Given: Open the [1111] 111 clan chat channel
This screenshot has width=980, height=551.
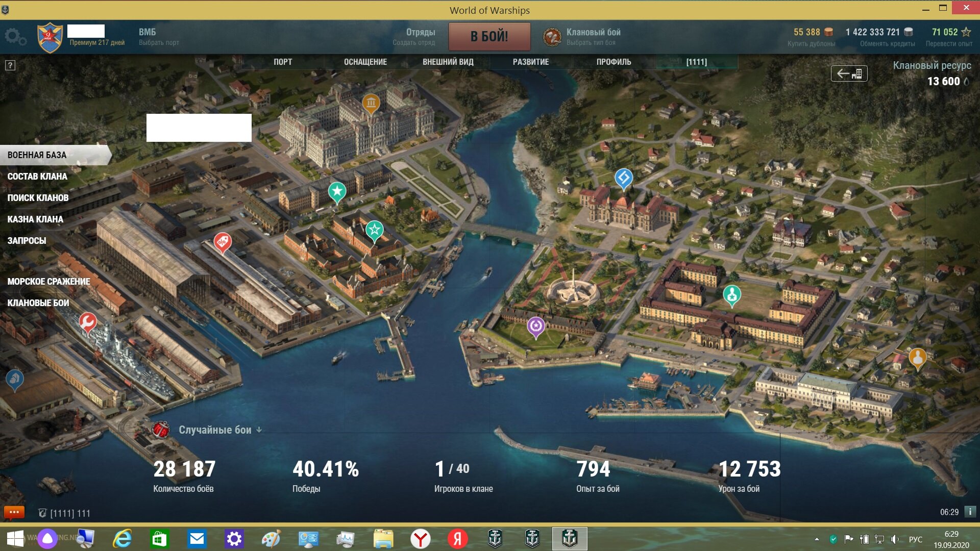Looking at the screenshot, I should point(65,513).
